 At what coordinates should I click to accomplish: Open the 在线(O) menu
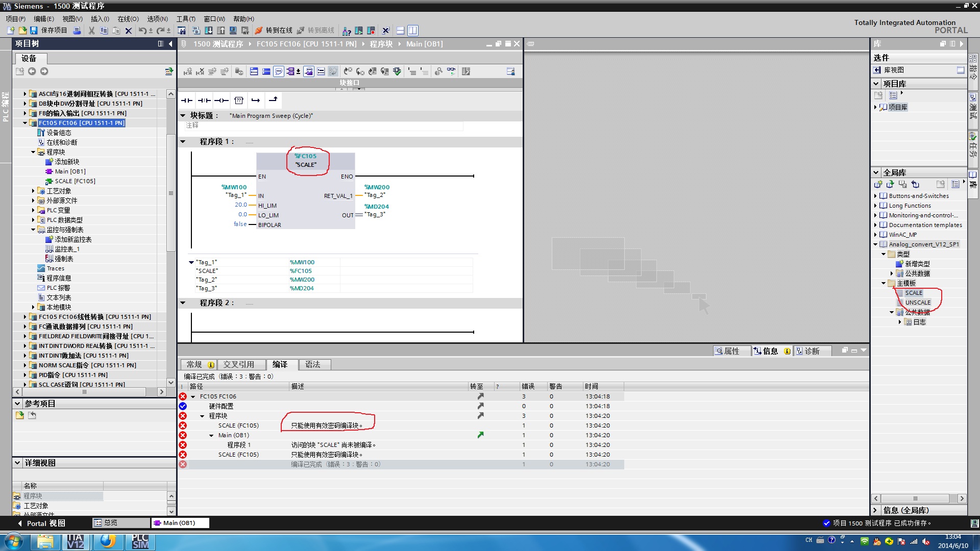click(128, 19)
